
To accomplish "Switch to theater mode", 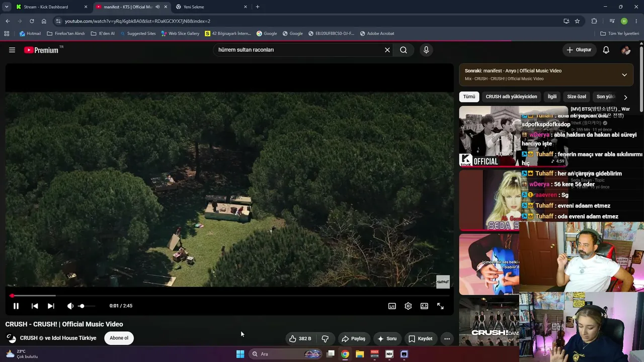I will (x=424, y=306).
